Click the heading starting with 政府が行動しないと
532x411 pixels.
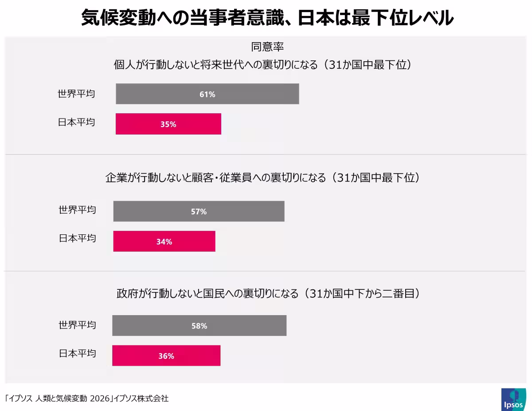268,293
